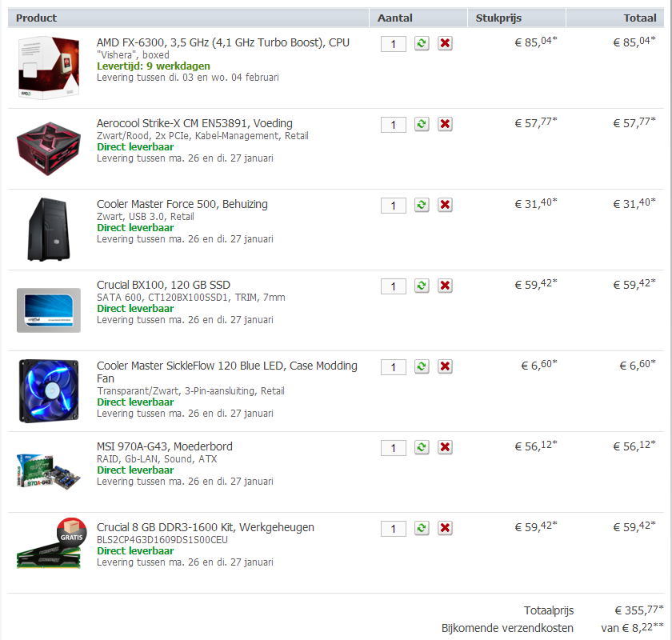The image size is (672, 640).
Task: Click the blue LED fan product image
Action: 49,391
